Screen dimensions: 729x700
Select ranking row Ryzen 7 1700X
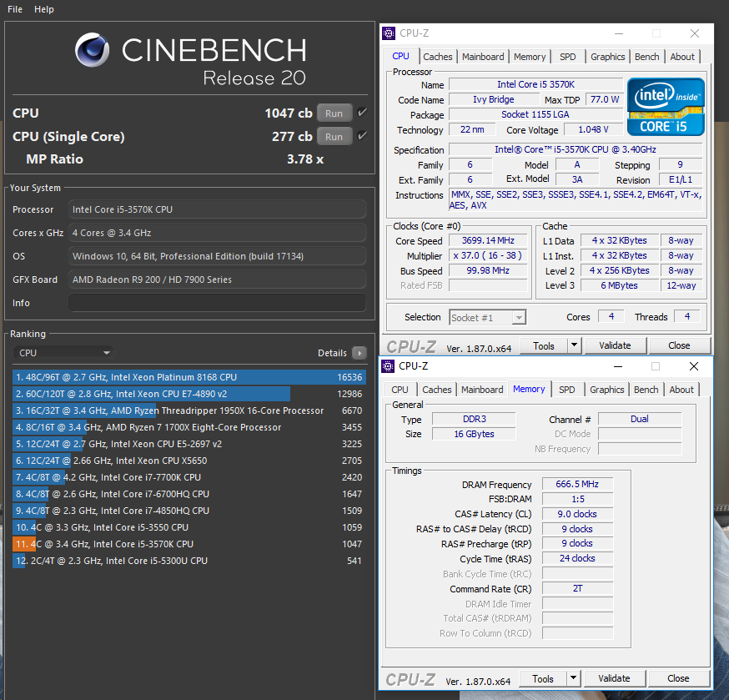[189, 427]
